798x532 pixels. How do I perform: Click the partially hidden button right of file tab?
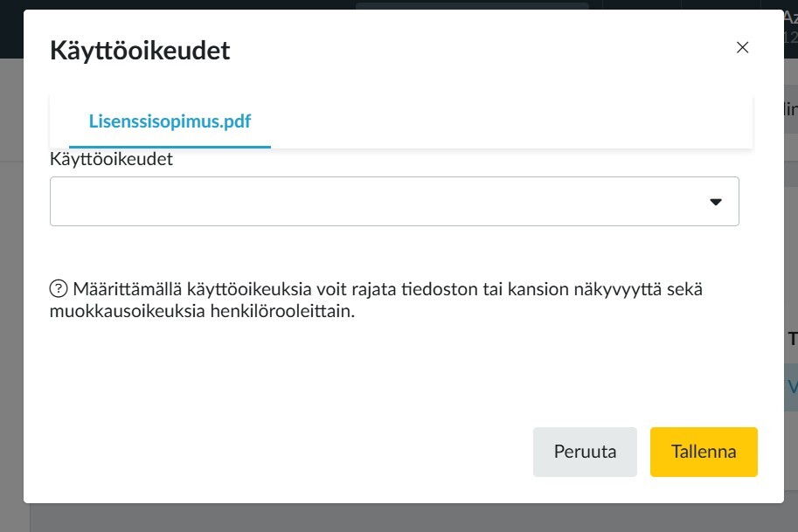click(x=790, y=109)
